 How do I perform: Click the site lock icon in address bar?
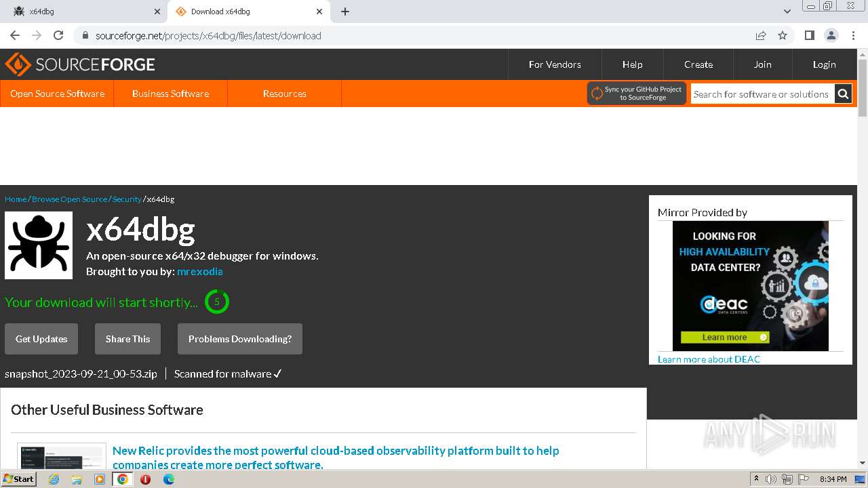(x=85, y=35)
